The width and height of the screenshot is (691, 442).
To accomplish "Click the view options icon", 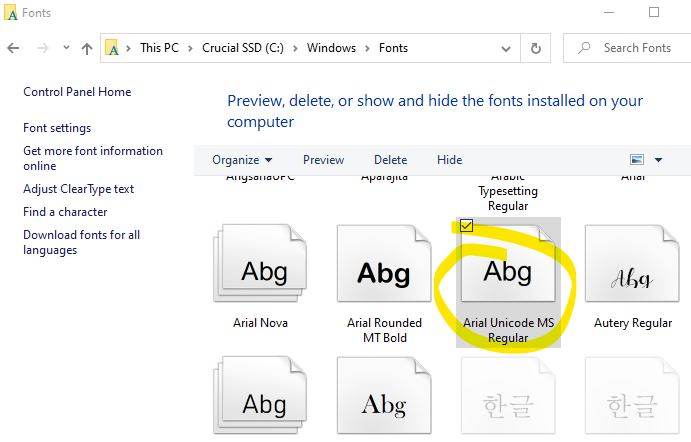I will coord(637,160).
